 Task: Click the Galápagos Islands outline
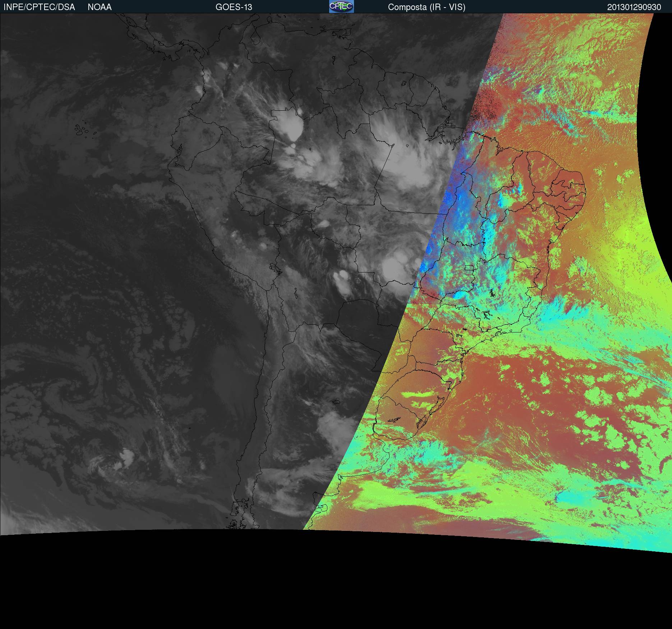coord(86,129)
